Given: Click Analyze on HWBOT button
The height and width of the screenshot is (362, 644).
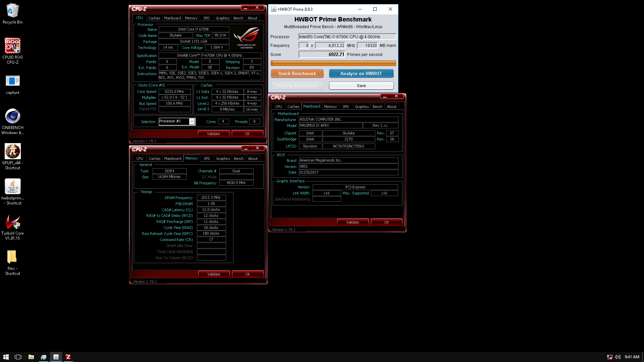Looking at the screenshot, I should pyautogui.click(x=361, y=73).
